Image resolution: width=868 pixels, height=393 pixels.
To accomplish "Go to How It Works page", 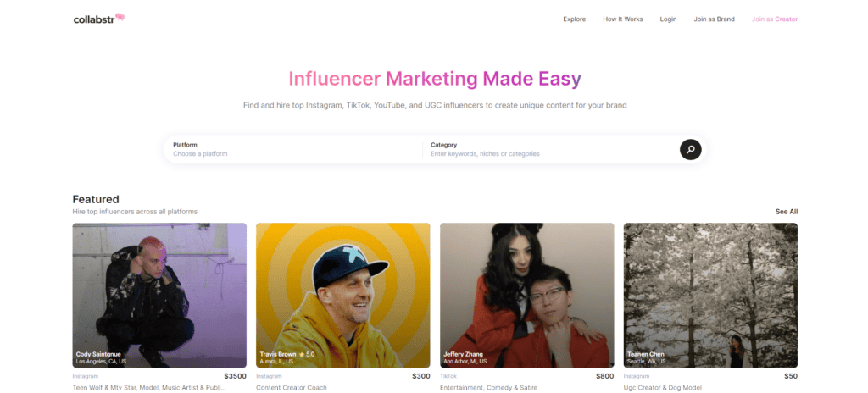I will coord(622,19).
